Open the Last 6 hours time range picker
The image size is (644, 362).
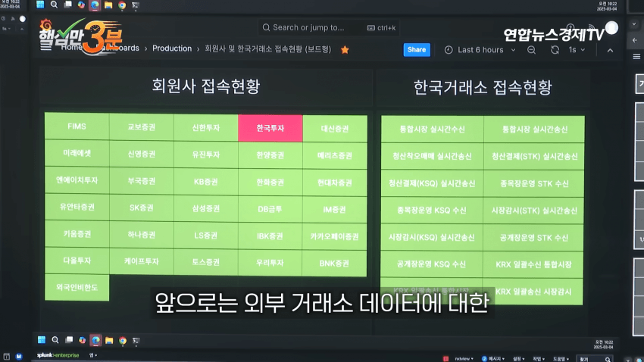click(x=480, y=50)
